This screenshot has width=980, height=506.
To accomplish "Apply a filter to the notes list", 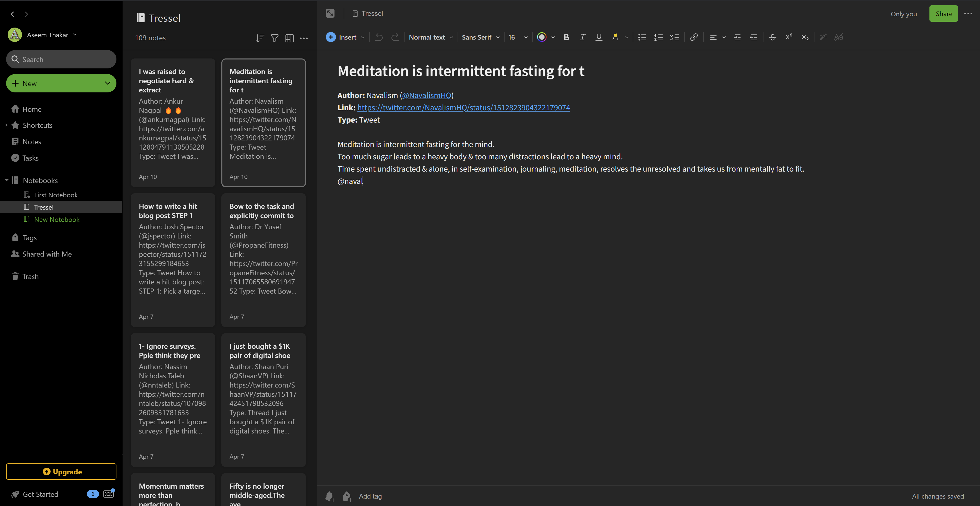I will 275,38.
